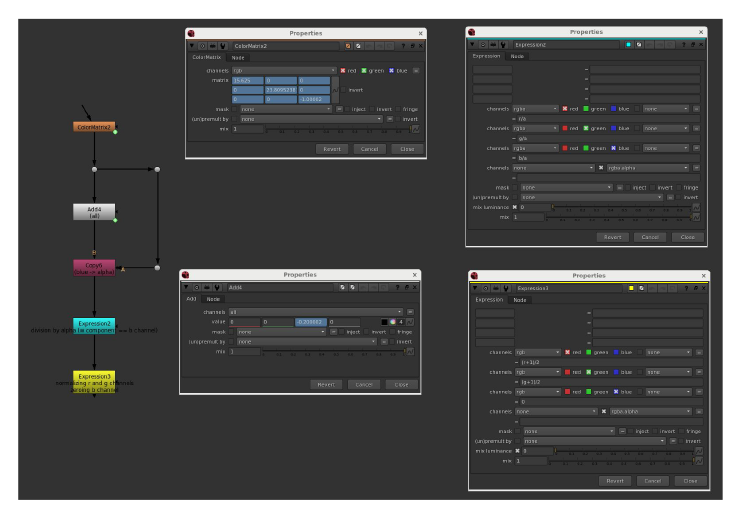The width and height of the screenshot is (739, 515).
Task: Click the ColorMatrix2 node name input field
Action: coord(284,45)
